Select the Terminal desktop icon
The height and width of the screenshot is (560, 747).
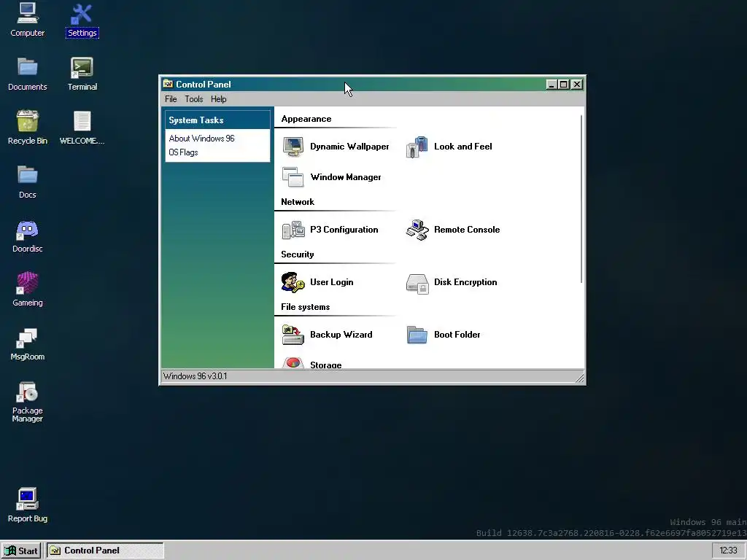82,74
